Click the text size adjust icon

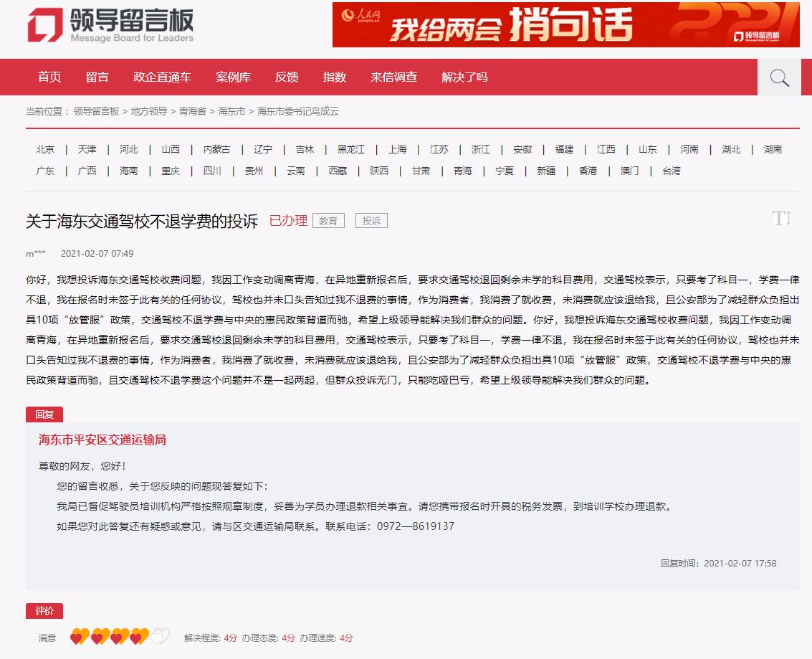781,219
